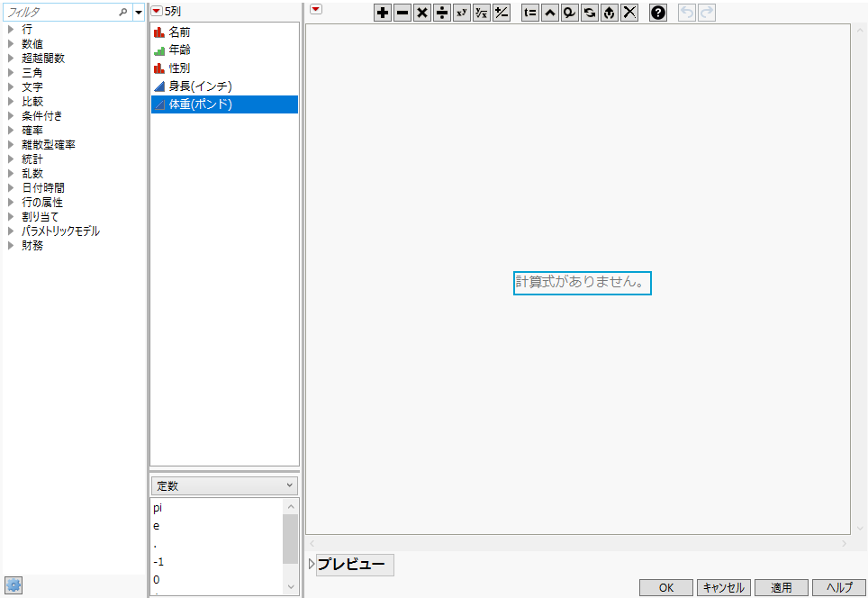
Task: Click the switch sign (±) icon
Action: click(501, 14)
